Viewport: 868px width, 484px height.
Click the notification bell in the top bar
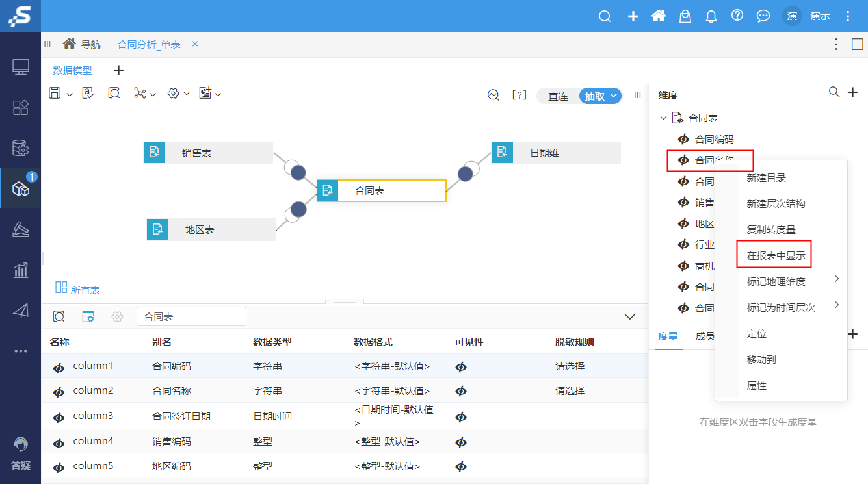click(x=711, y=16)
